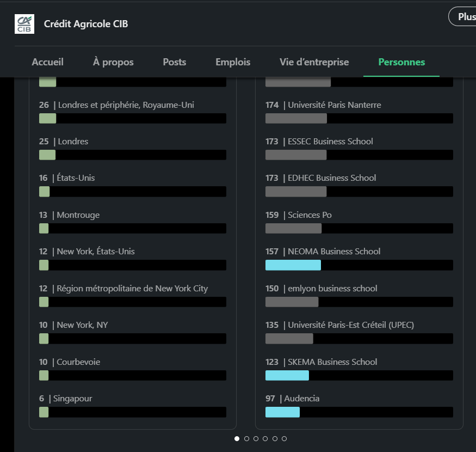Filter by emlyon business school
The width and height of the screenshot is (476, 452).
(359, 296)
